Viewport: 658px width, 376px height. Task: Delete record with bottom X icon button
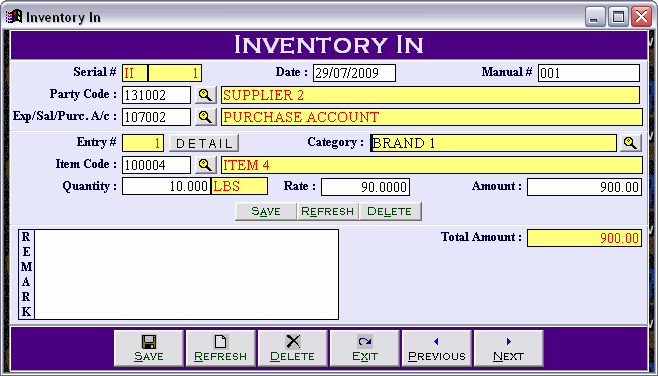click(x=293, y=348)
